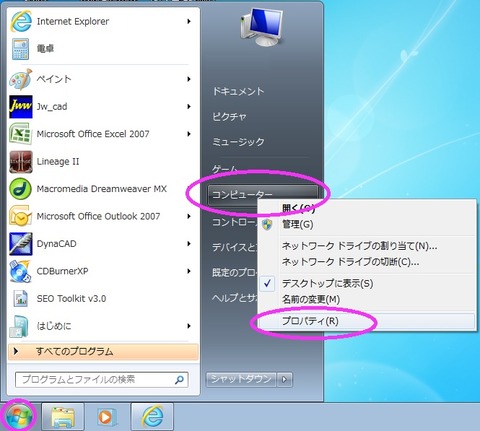This screenshot has width=480, height=431.
Task: Select プロパティ(R) in context menu
Action: (367, 321)
